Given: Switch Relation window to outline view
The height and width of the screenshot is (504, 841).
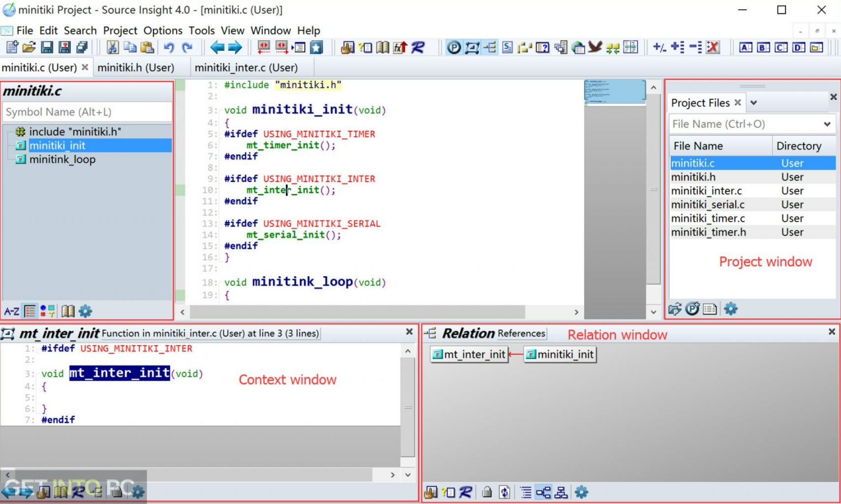Looking at the screenshot, I should (526, 492).
